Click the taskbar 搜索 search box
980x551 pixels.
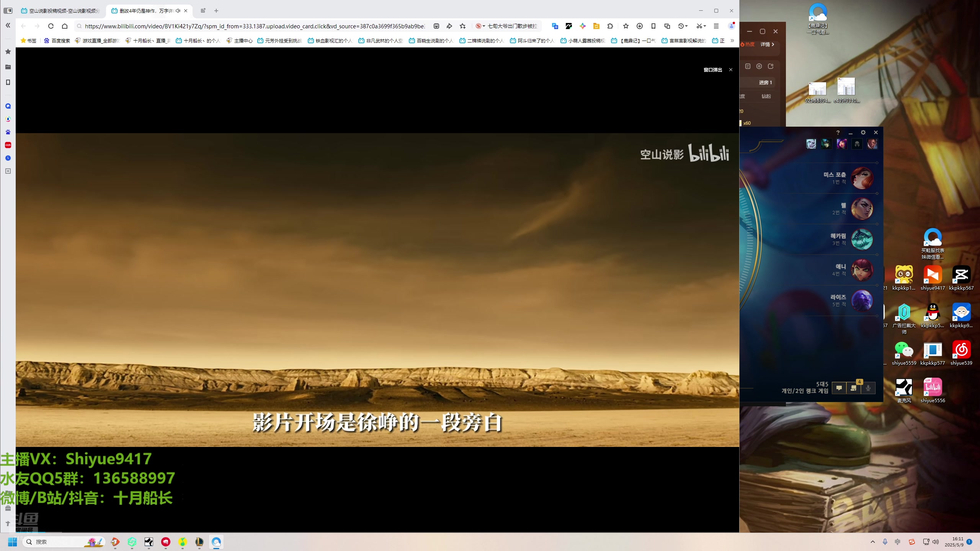pyautogui.click(x=64, y=542)
